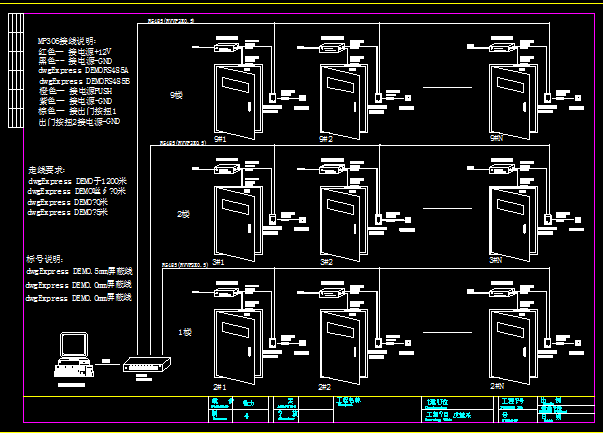Click the 9楼 floor label
The width and height of the screenshot is (603, 433).
click(177, 95)
